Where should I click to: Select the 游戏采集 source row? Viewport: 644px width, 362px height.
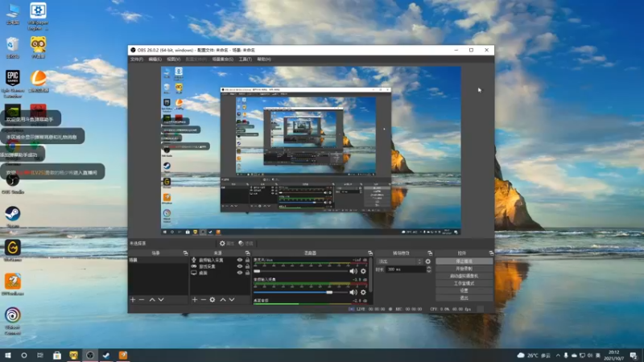pyautogui.click(x=220, y=266)
